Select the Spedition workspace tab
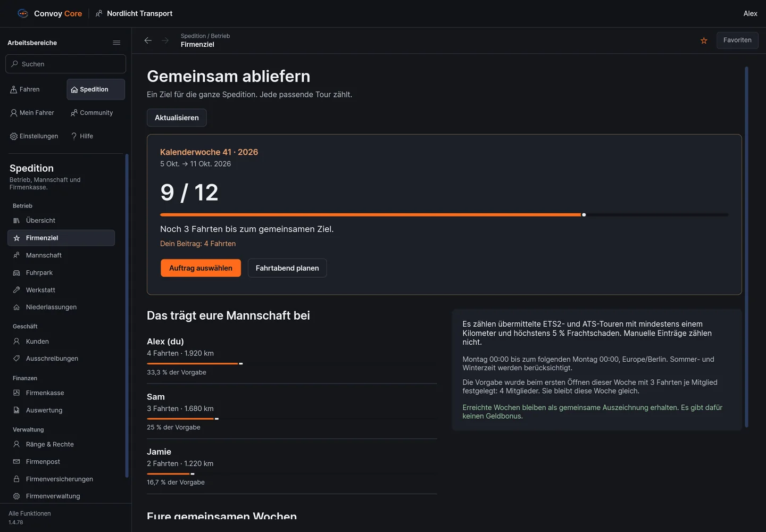The width and height of the screenshot is (766, 532). click(x=96, y=89)
